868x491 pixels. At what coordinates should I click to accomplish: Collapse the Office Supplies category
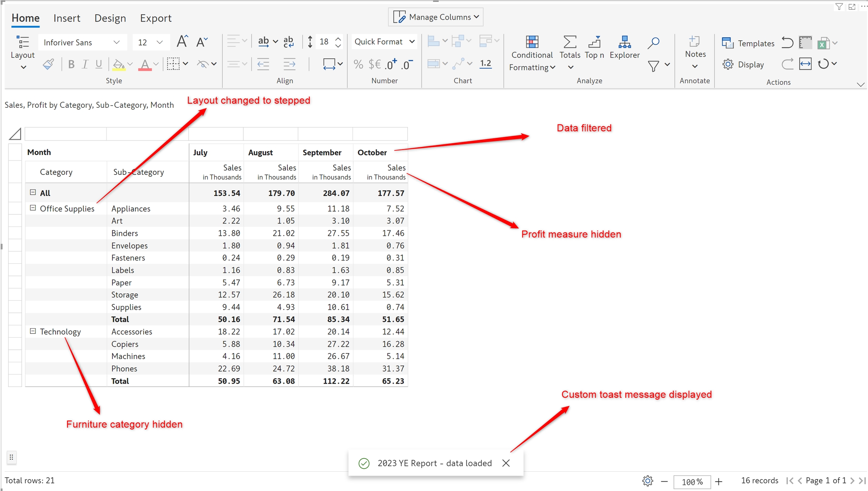[33, 208]
